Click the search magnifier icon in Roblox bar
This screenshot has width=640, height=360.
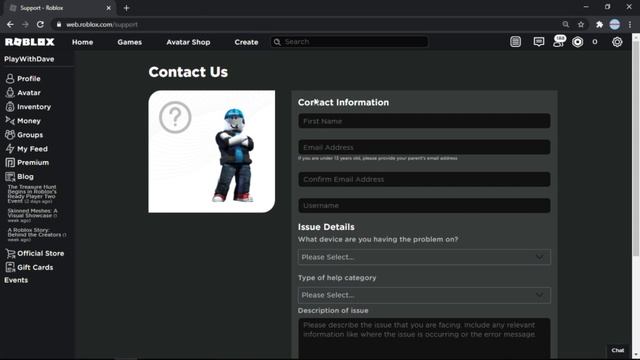[x=277, y=42]
